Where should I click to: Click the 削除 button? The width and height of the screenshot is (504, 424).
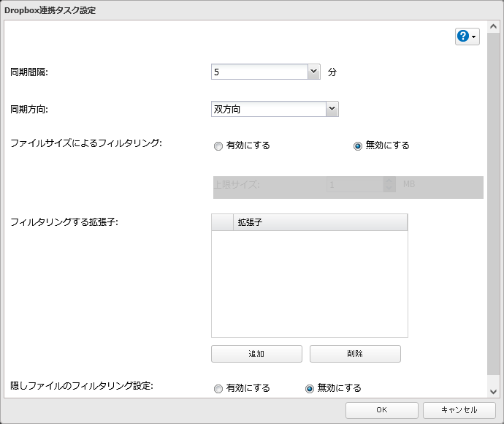click(355, 354)
